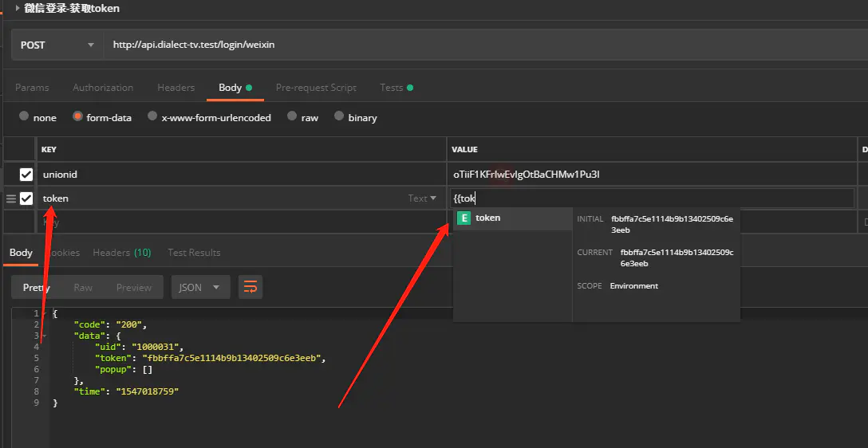Click the "time": "1547018759" line
Image resolution: width=868 pixels, height=448 pixels.
coord(126,391)
